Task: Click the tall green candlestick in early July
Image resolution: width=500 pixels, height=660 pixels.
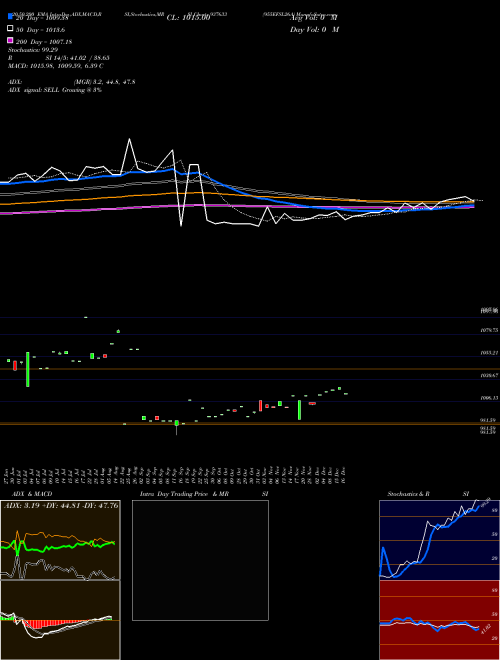Action: (28, 369)
